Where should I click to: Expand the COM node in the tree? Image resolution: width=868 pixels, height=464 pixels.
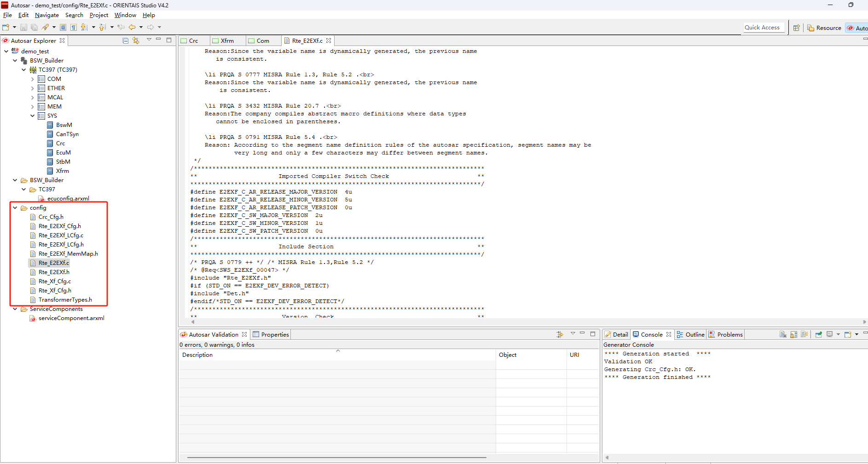click(x=32, y=79)
